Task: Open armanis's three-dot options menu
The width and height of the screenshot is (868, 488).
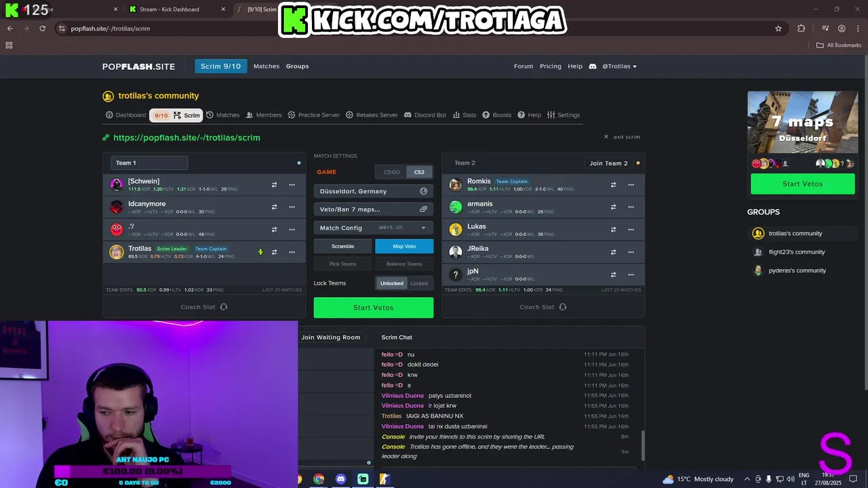Action: pos(631,207)
